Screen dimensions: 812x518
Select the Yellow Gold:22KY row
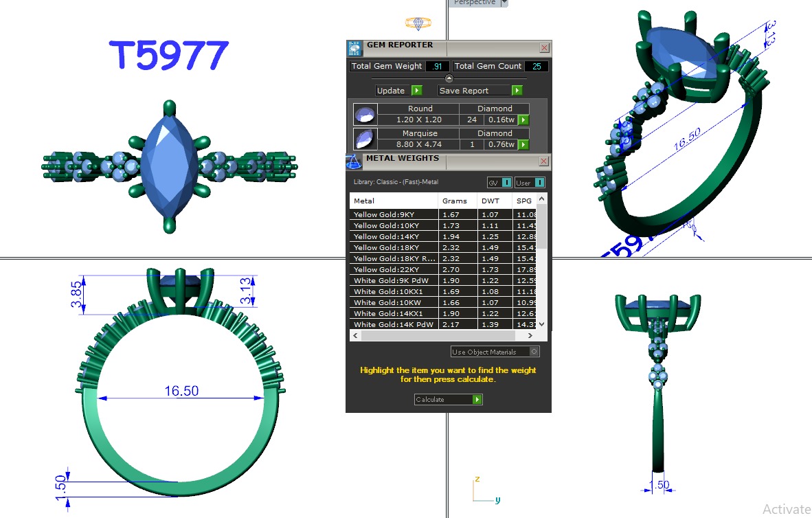click(x=443, y=269)
